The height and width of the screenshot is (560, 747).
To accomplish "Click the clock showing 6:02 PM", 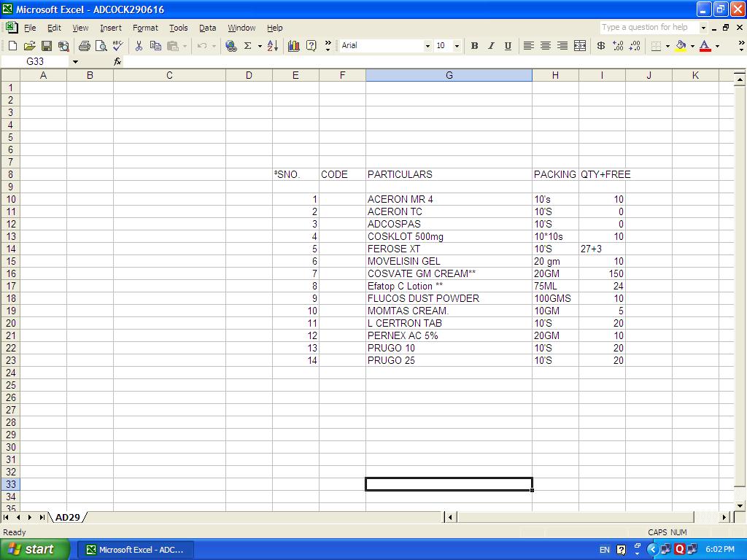I will click(x=720, y=550).
